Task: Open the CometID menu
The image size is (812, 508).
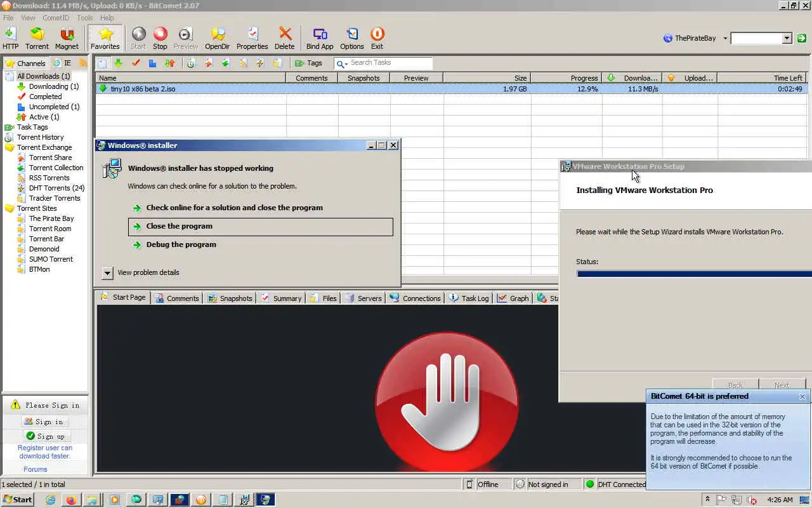Action: tap(56, 18)
